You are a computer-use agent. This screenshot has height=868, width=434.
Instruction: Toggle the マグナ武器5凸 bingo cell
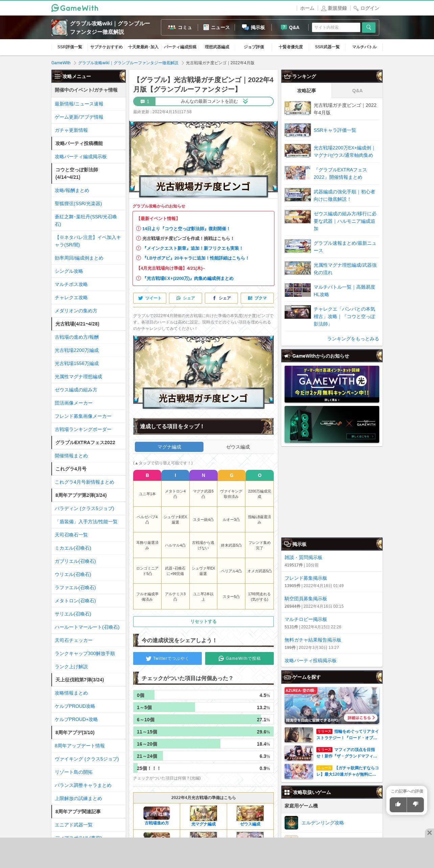click(203, 494)
